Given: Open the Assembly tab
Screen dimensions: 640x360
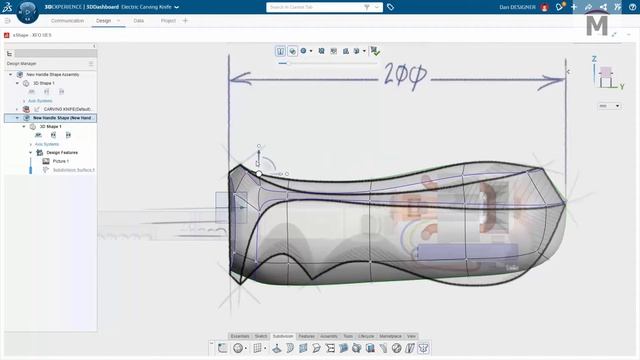Looking at the screenshot, I should click(329, 336).
